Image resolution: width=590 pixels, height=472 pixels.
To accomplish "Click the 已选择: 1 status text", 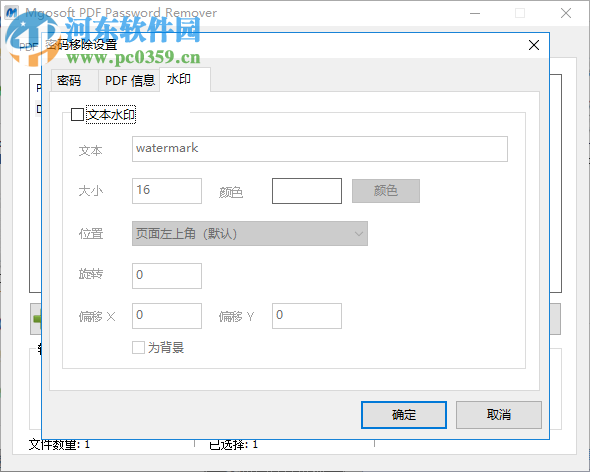I will coord(233,445).
